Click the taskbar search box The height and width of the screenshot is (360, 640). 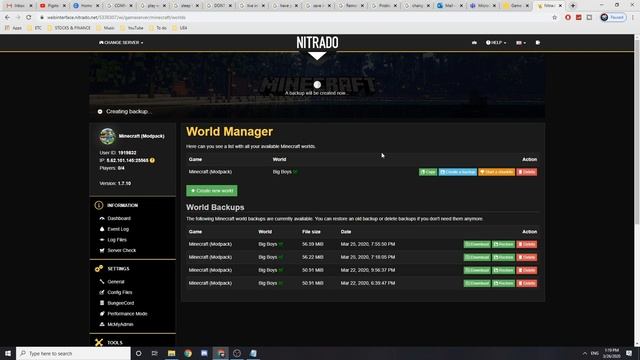tap(73, 353)
